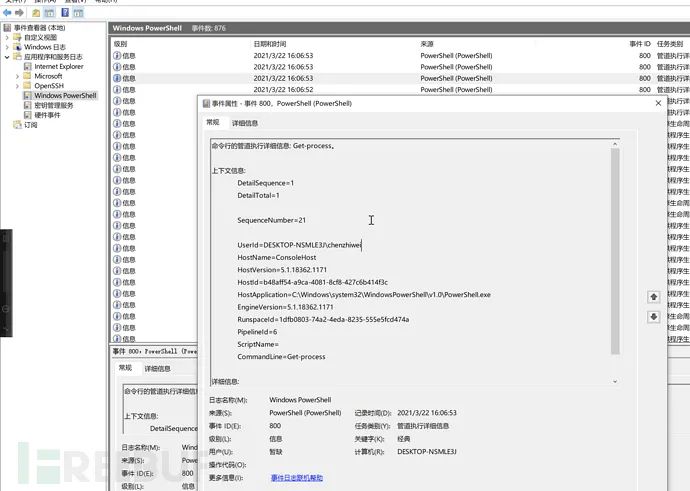This screenshot has height=491, width=690.
Task: Switch to 详细信息 tab in event properties dialog
Action: [x=245, y=123]
